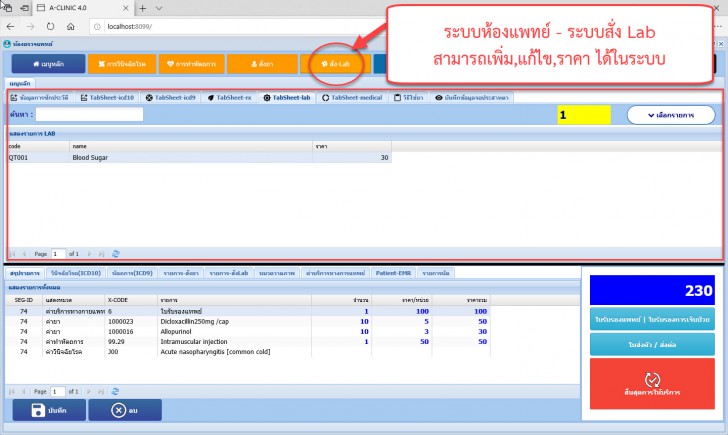Select the main-menu tab above the tabsheets
Image resolution: width=728 pixels, height=435 pixels.
click(x=20, y=84)
